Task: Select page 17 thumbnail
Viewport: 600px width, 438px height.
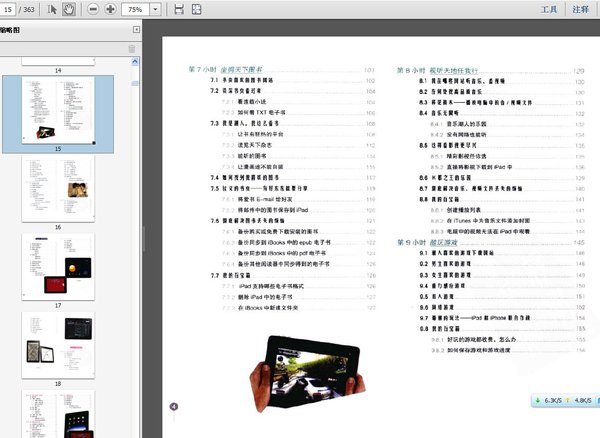Action: click(x=58, y=267)
